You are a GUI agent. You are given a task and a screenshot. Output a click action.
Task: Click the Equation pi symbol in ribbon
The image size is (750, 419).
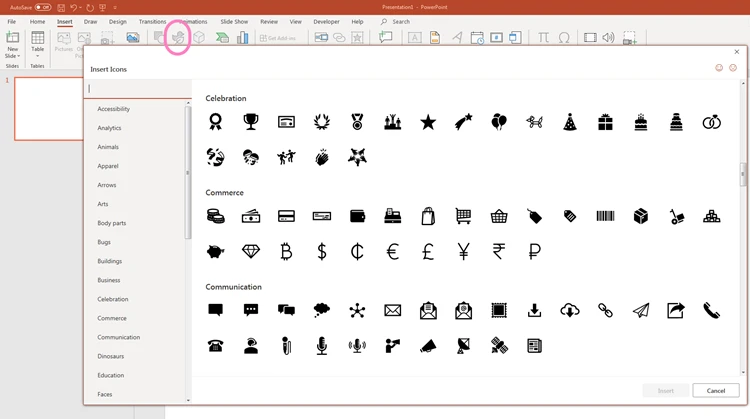[543, 37]
